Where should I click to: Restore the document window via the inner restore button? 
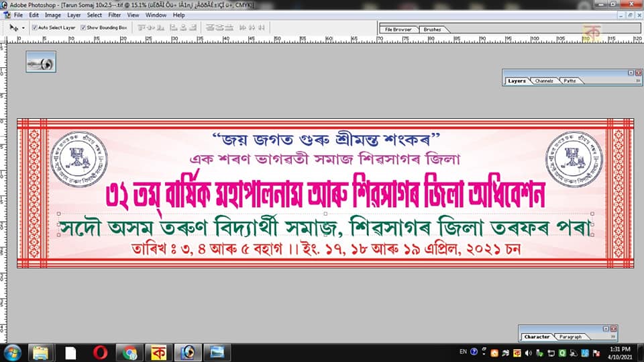[x=630, y=15]
